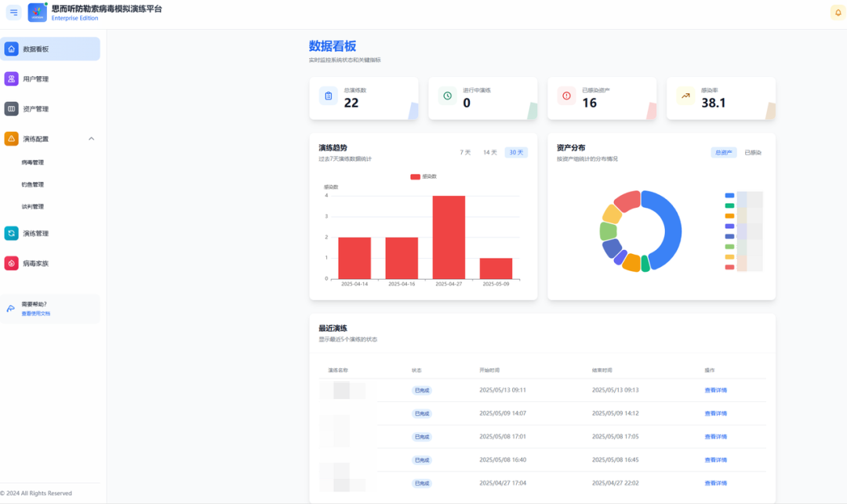Click the notification bell icon
The height and width of the screenshot is (504, 847).
click(x=837, y=12)
